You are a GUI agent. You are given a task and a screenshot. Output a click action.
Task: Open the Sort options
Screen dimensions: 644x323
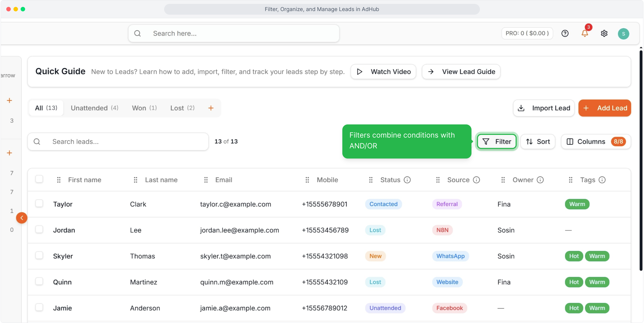coord(538,141)
